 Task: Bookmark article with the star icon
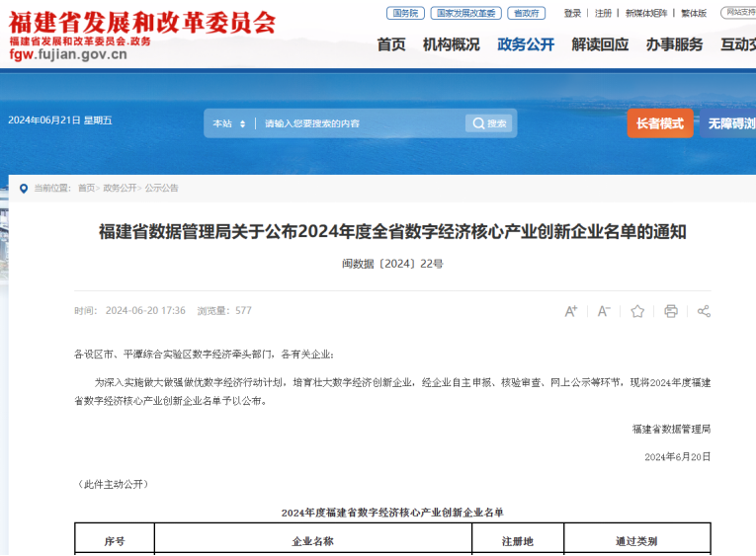coord(637,311)
